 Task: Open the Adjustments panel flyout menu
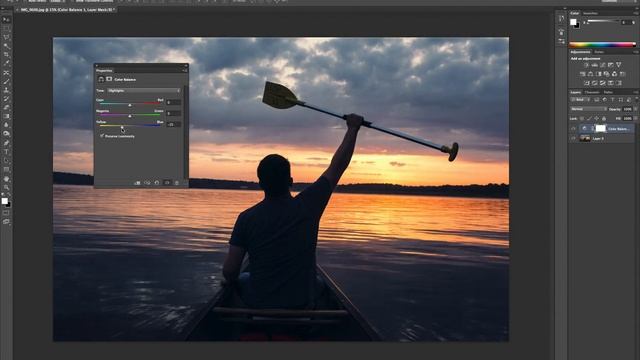point(635,52)
